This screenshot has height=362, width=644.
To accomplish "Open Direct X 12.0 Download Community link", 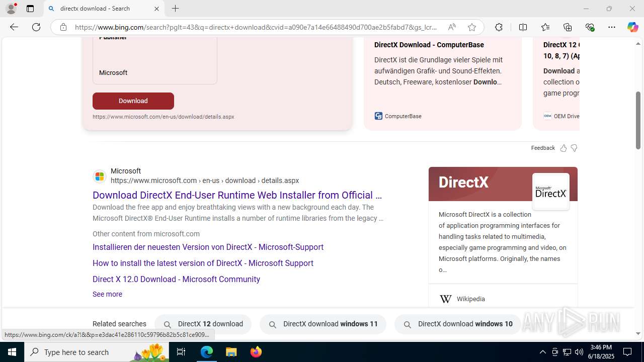I will pyautogui.click(x=176, y=280).
